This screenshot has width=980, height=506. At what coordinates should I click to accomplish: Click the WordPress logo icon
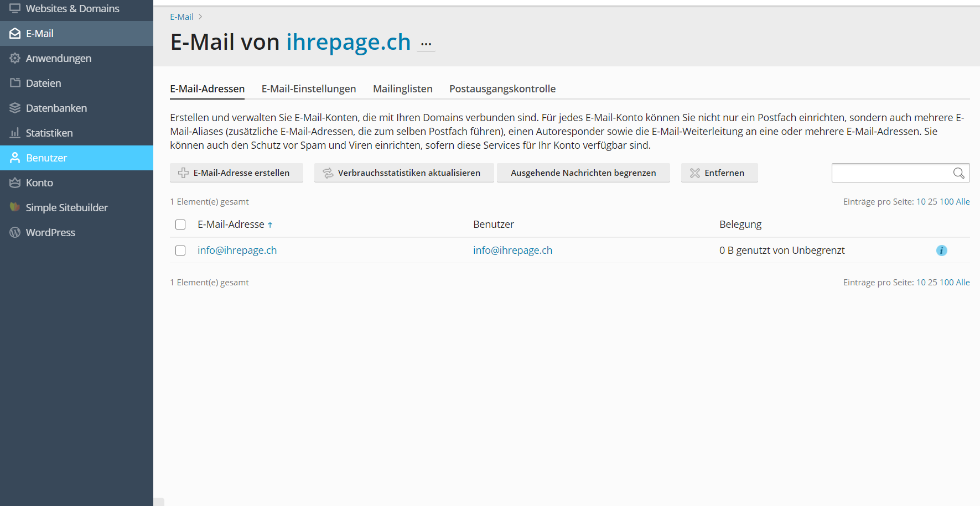[x=15, y=232]
